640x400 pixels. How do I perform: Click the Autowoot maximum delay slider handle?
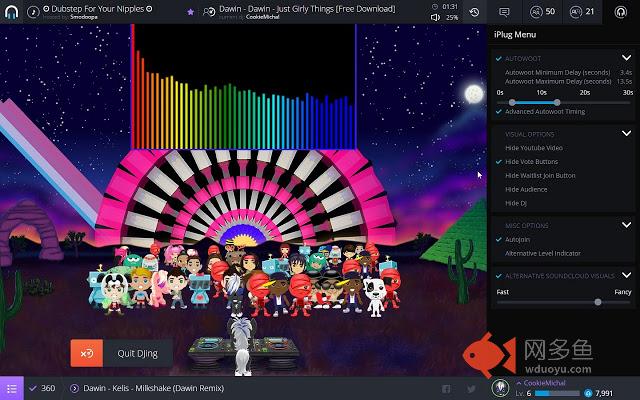click(x=557, y=102)
